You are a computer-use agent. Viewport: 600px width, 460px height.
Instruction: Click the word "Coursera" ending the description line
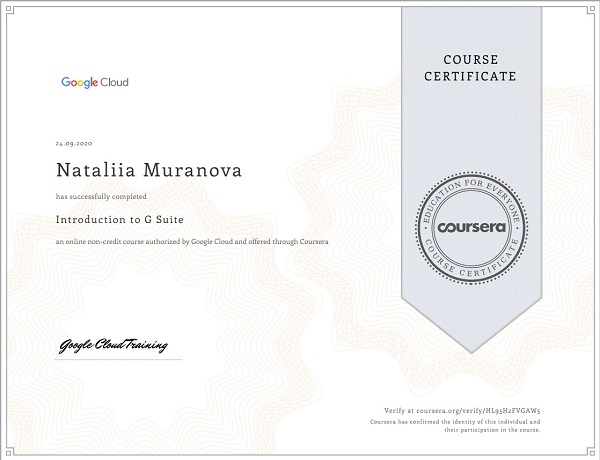tap(315, 242)
